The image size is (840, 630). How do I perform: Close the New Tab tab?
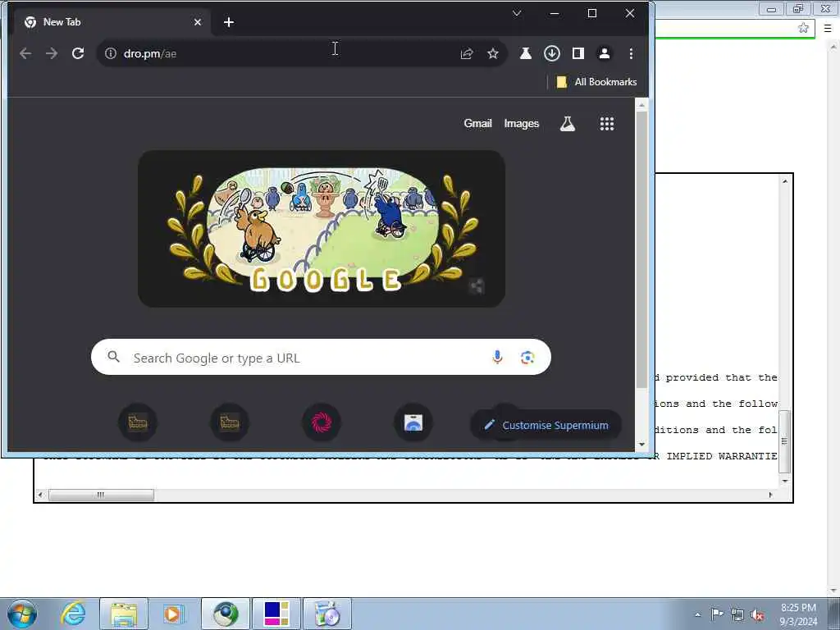[x=198, y=22]
